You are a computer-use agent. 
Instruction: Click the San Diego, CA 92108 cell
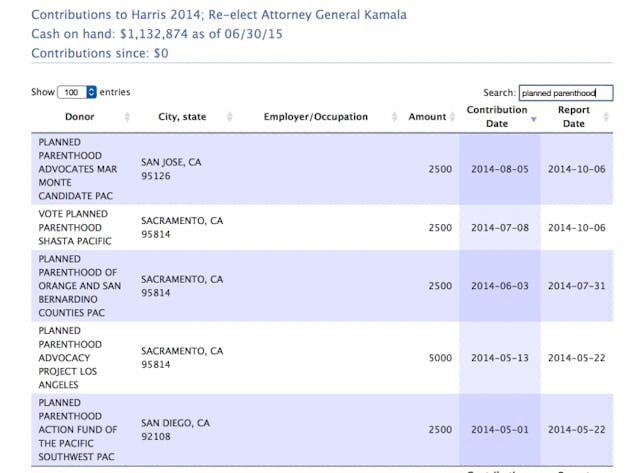coord(175,429)
